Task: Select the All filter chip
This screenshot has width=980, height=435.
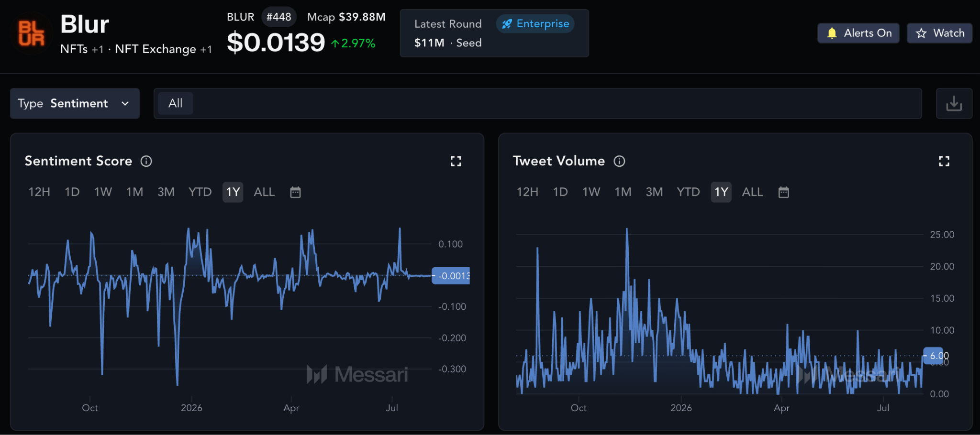Action: (x=176, y=103)
